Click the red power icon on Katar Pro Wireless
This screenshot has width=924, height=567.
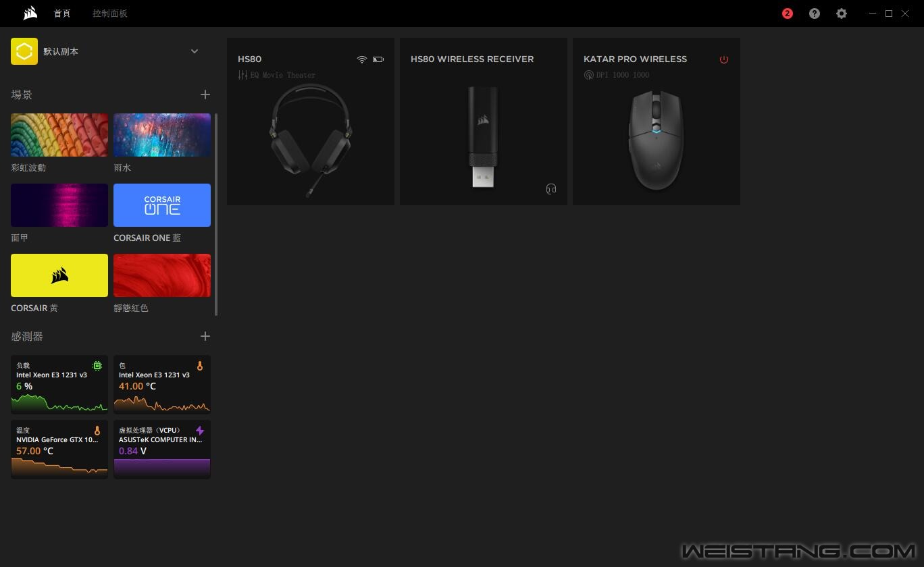pos(724,59)
